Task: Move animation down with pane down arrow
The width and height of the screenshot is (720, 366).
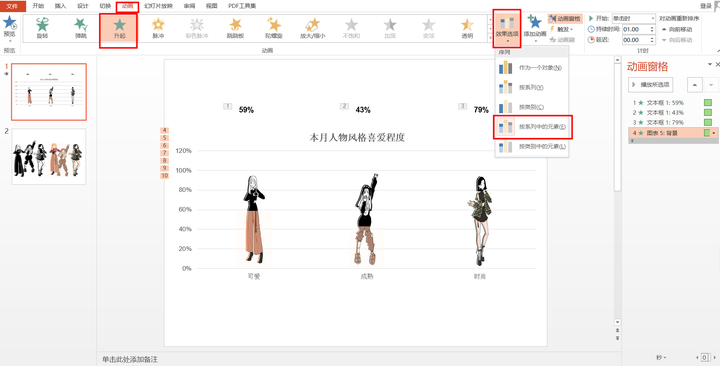Action: click(712, 84)
